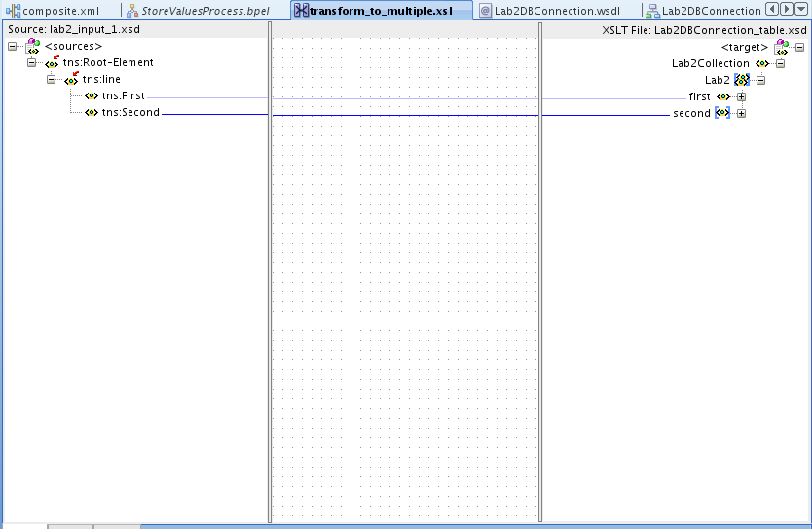Select the 'first' target row
The image size is (812, 529).
(700, 96)
